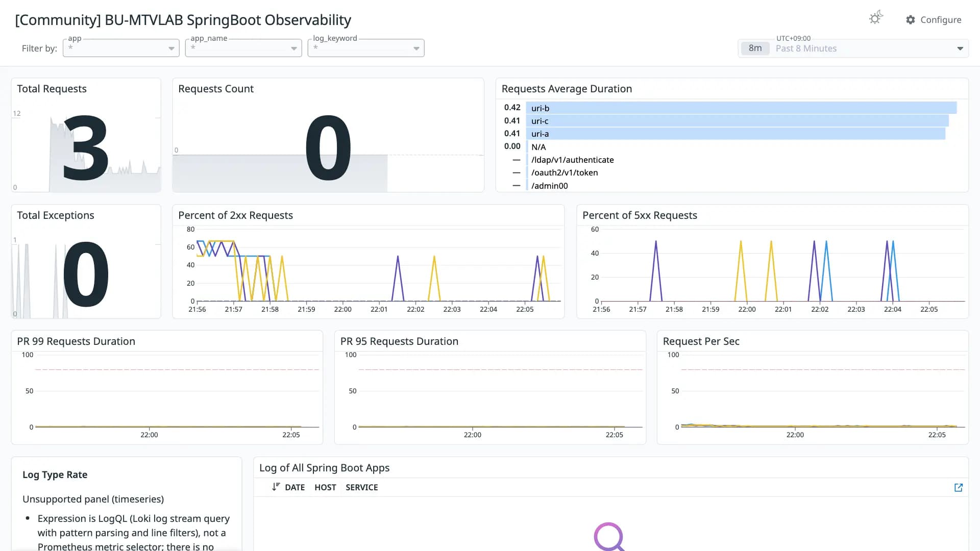Click the 8m time badge
Viewport: 980px width, 551px height.
[755, 48]
